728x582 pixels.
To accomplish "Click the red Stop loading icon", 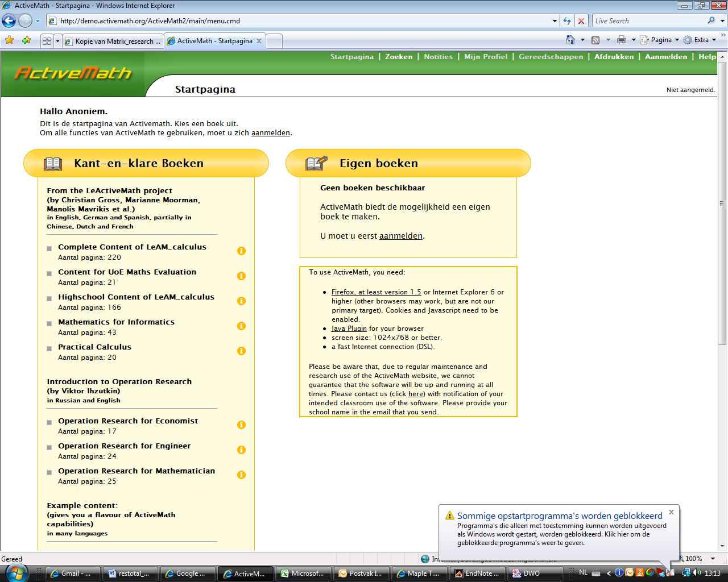I will coord(581,21).
